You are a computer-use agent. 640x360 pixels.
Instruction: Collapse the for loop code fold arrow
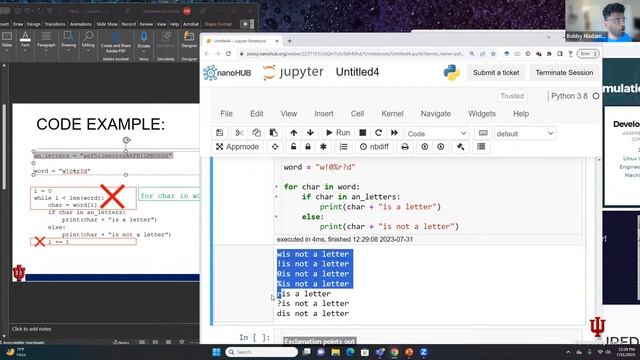276,187
